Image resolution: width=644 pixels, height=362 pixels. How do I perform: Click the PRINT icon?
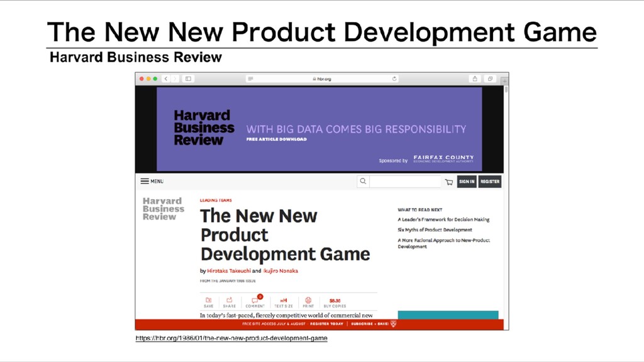coord(308,302)
